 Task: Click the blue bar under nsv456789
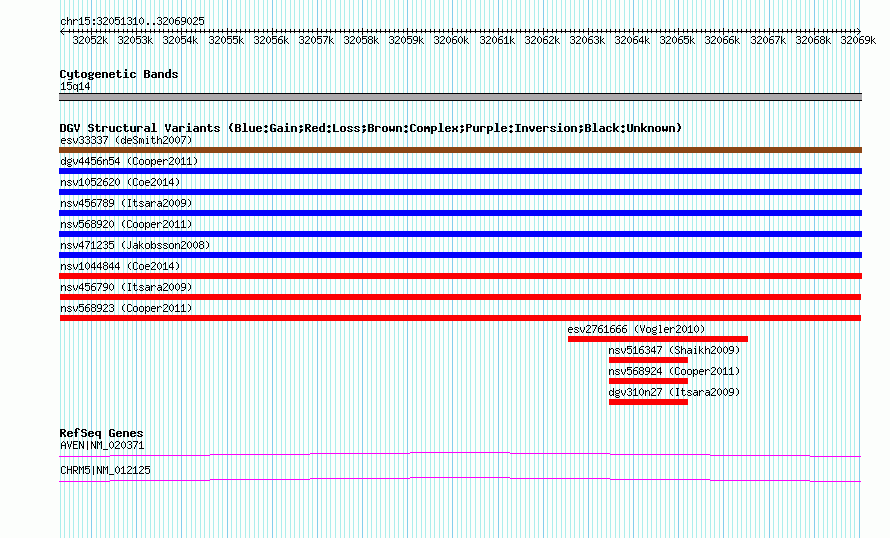tap(460, 213)
